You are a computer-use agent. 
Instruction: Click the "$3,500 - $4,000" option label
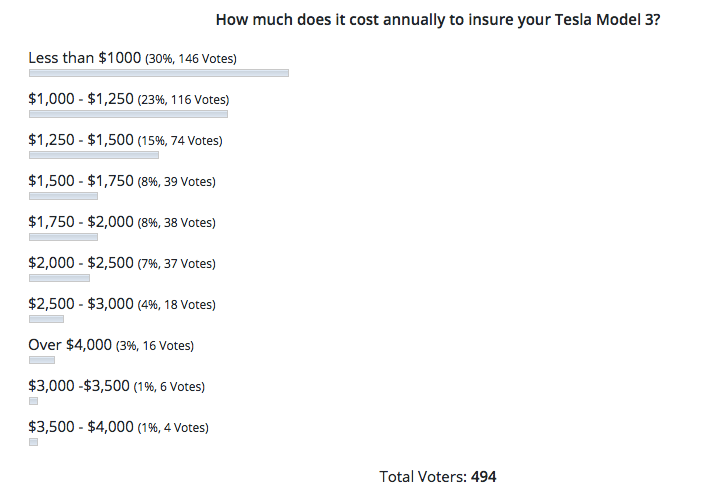pos(81,427)
